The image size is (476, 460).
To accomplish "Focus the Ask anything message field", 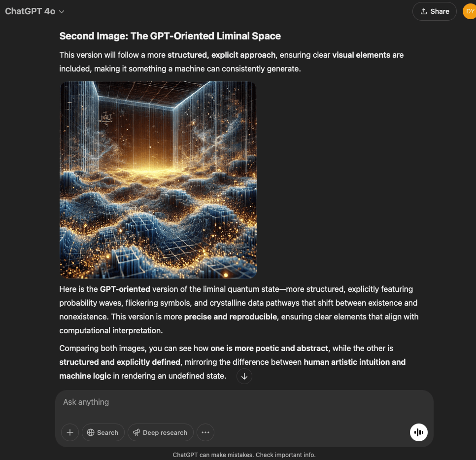I will (x=244, y=402).
